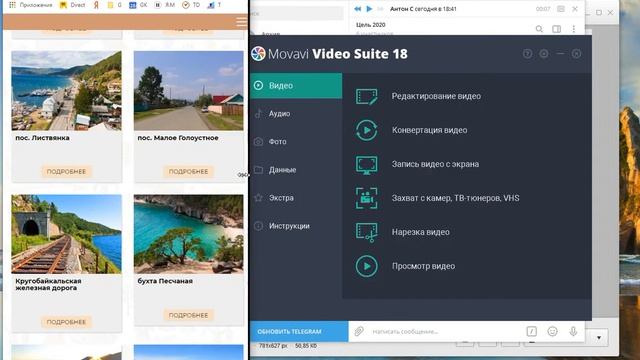Open Нарезка видео tool
Viewport: 640px width, 360px height.
[x=403, y=232]
